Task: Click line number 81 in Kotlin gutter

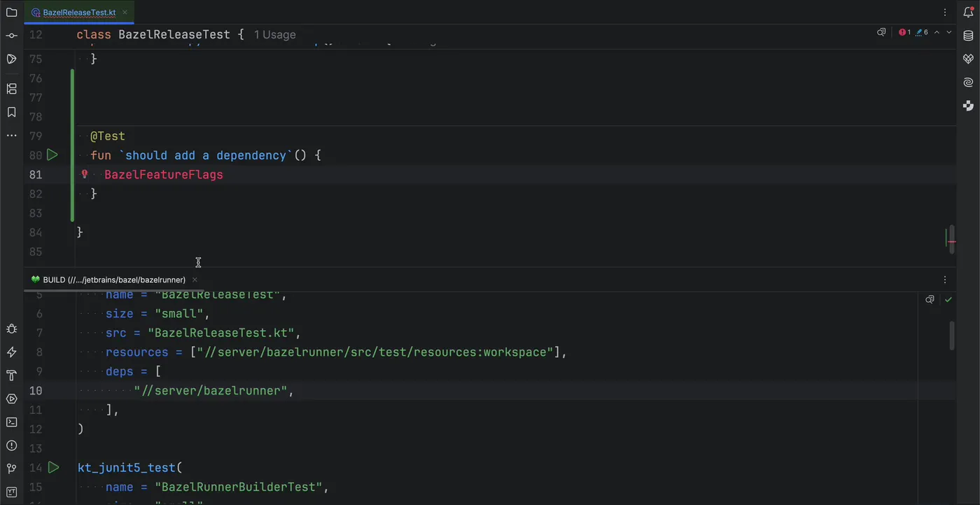Action: [36, 174]
